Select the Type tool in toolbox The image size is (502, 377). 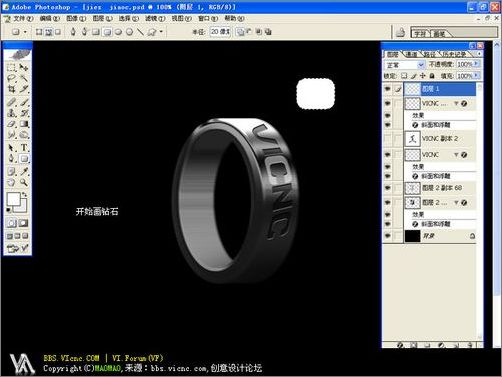tap(24, 147)
